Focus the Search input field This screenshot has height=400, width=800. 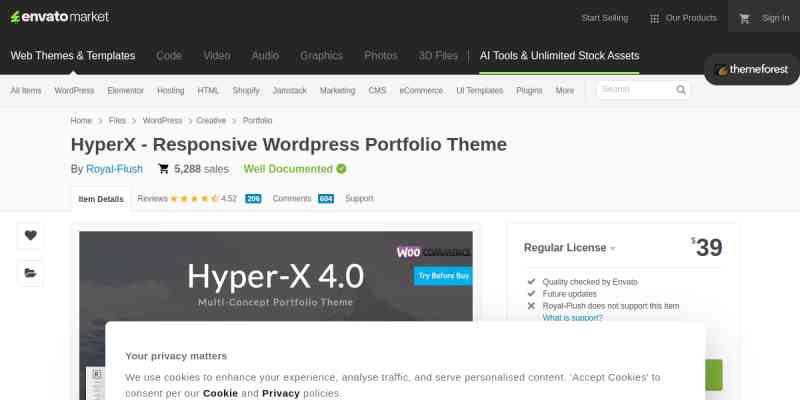[x=633, y=90]
